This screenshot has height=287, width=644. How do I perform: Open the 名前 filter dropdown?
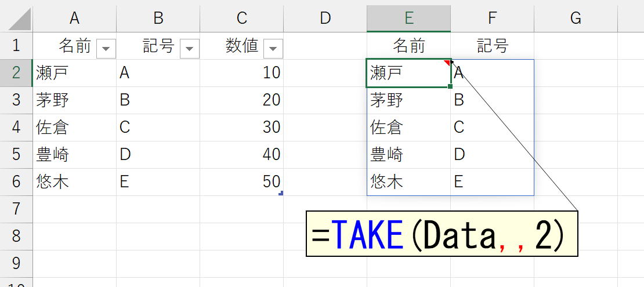coord(106,49)
